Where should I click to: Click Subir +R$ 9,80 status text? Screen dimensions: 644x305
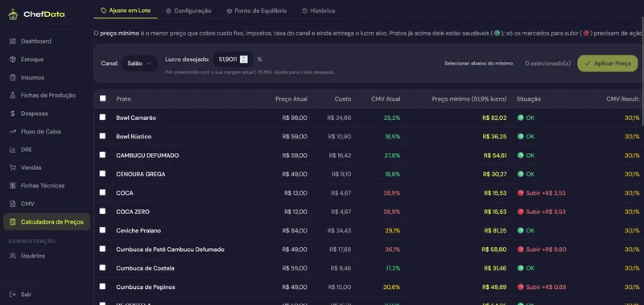click(x=546, y=249)
